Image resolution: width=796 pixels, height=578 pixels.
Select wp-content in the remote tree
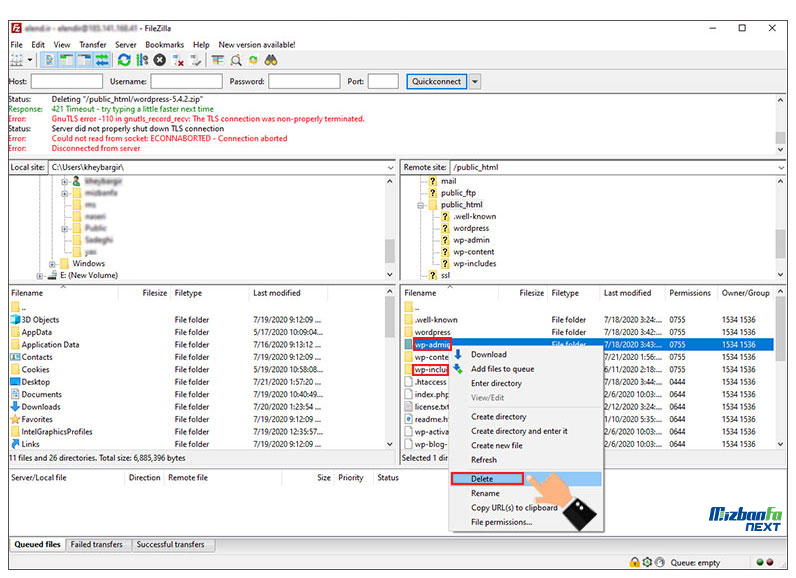click(x=474, y=252)
